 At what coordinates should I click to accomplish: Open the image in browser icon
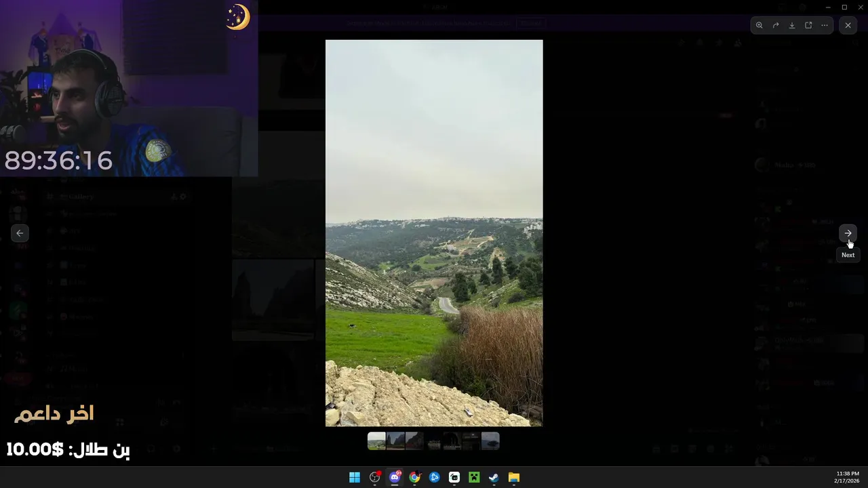click(x=808, y=25)
